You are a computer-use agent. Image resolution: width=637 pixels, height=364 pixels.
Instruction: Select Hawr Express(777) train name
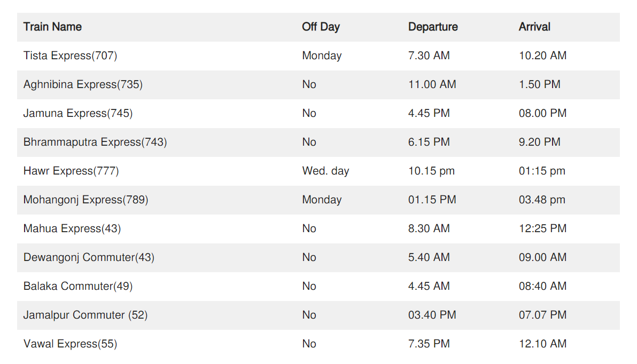point(71,171)
